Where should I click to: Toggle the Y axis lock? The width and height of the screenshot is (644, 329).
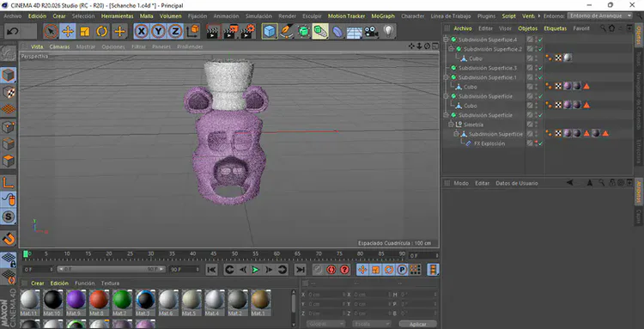tap(159, 31)
